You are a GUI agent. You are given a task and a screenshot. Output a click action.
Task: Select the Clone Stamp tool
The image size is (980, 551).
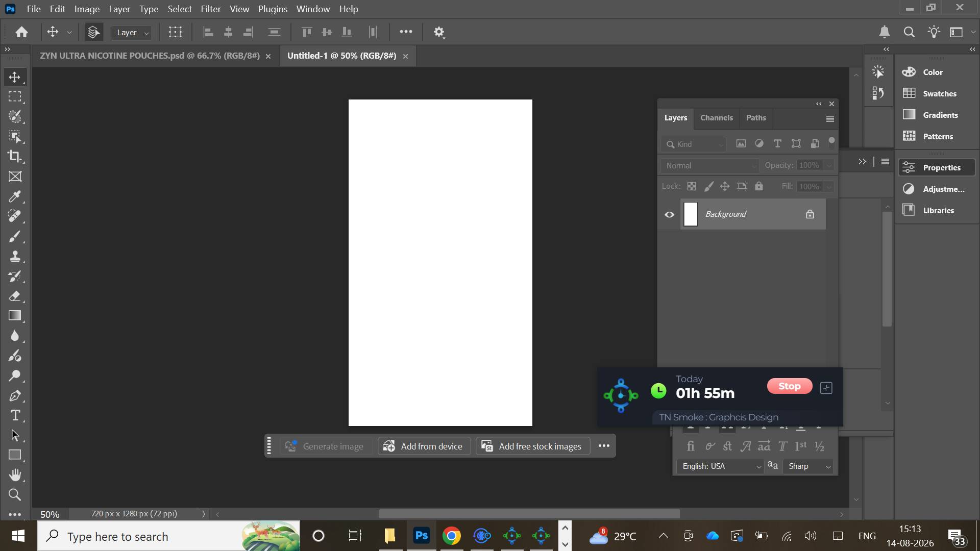pyautogui.click(x=15, y=256)
